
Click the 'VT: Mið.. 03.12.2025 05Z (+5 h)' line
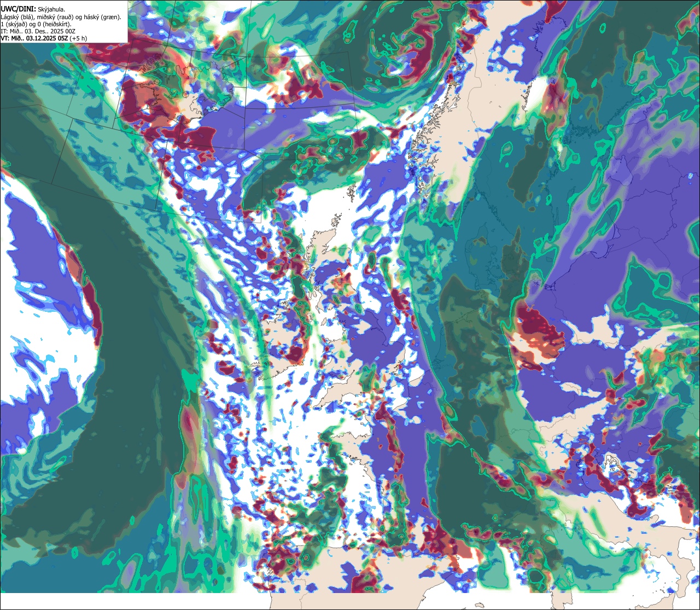point(44,38)
